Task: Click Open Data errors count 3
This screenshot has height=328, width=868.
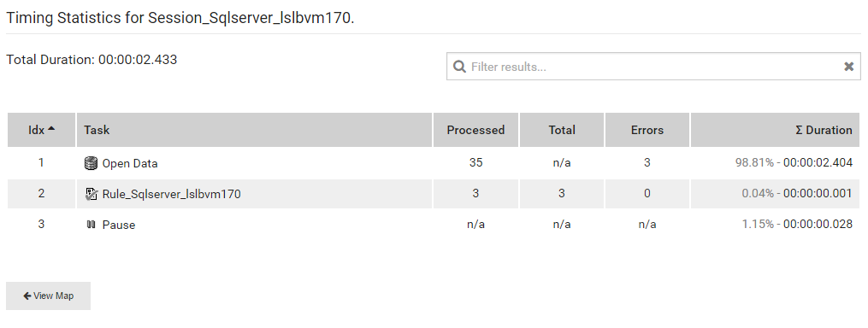Action: (647, 162)
